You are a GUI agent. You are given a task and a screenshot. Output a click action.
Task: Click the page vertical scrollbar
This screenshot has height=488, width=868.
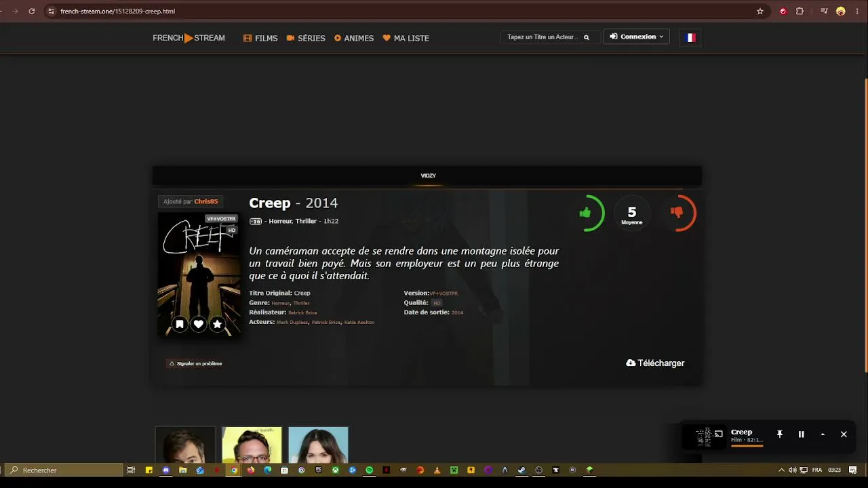865,224
